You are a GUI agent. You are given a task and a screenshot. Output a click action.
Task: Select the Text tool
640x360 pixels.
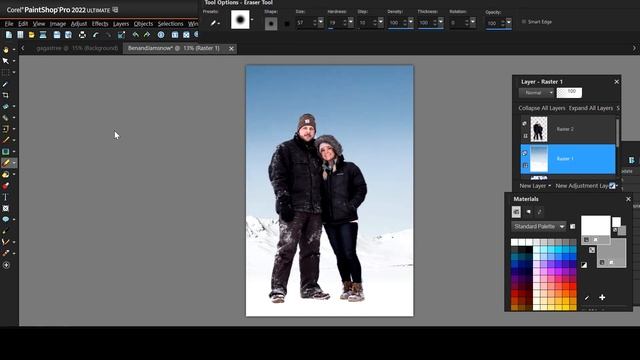tap(5, 197)
